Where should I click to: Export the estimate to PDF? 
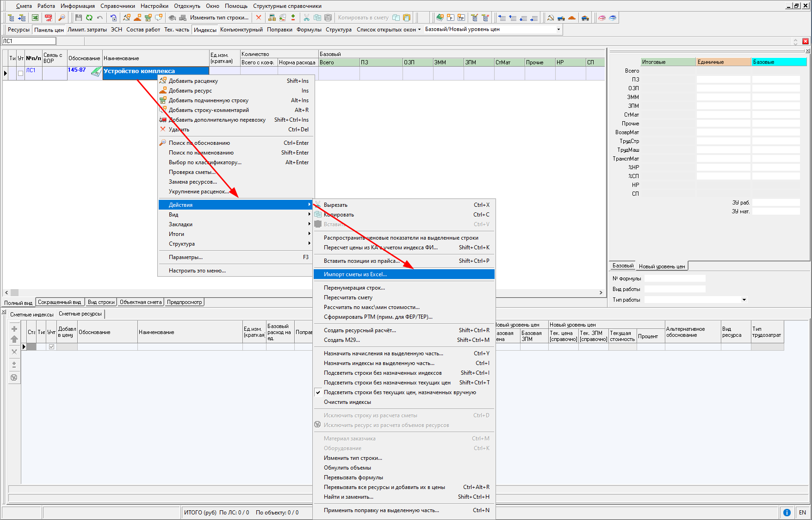(48, 18)
